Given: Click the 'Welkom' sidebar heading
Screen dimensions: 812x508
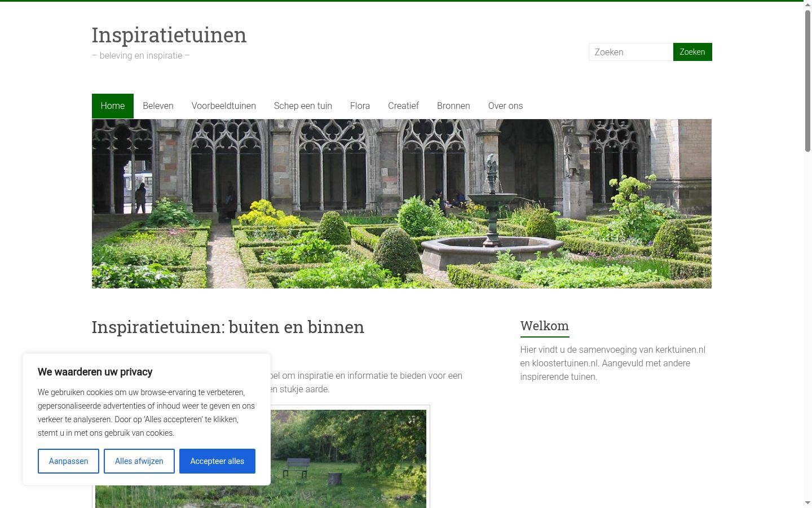Looking at the screenshot, I should click(x=545, y=326).
